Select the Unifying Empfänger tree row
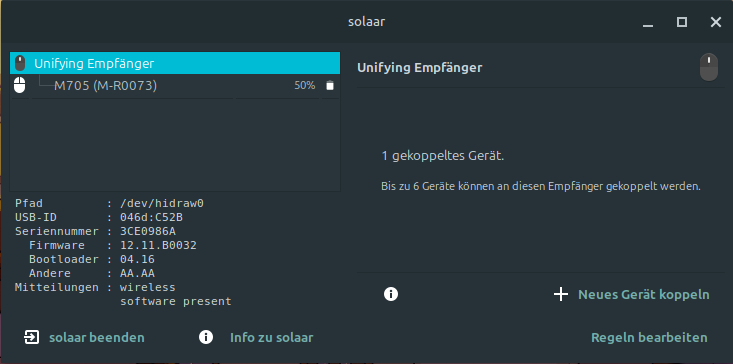Image resolution: width=733 pixels, height=364 pixels. click(175, 63)
